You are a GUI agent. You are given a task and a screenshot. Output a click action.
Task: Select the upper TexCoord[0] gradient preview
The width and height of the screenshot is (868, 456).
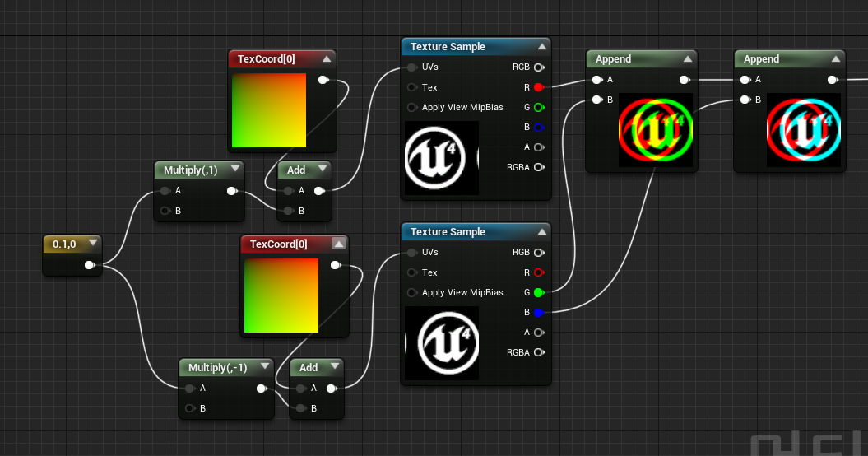click(269, 110)
